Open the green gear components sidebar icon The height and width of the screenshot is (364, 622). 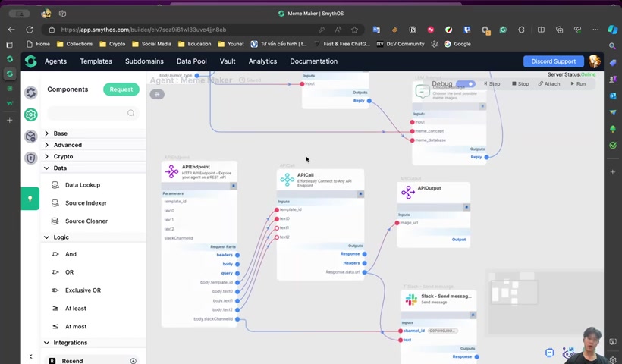coord(31,115)
